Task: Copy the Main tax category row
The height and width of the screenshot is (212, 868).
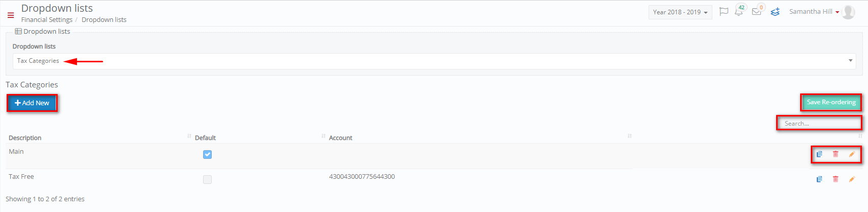Action: click(819, 154)
